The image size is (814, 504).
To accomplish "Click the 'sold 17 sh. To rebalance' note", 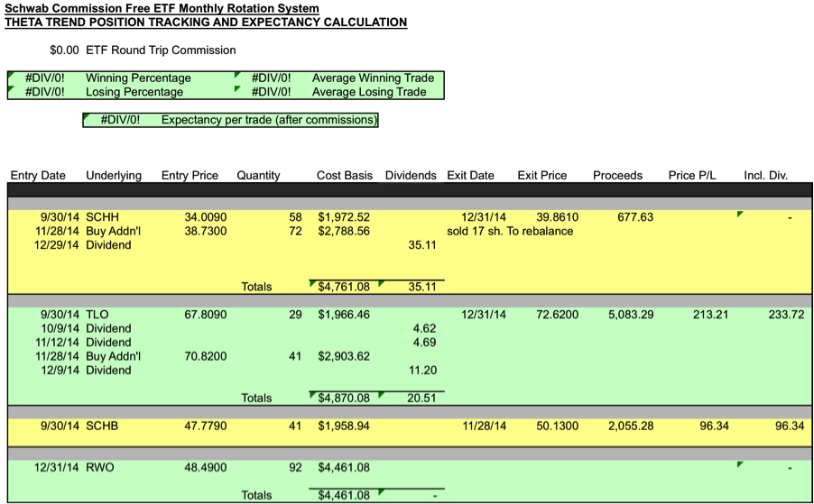I will (x=510, y=231).
